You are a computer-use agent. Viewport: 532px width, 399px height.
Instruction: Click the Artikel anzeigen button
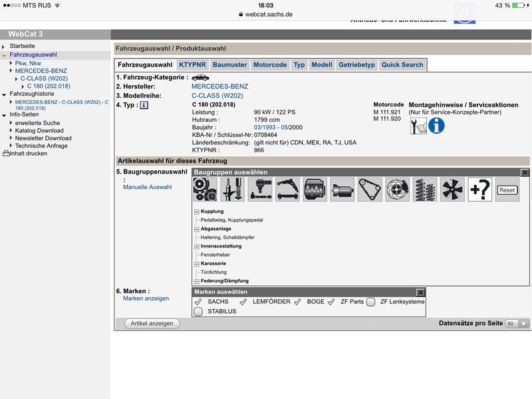(152, 324)
